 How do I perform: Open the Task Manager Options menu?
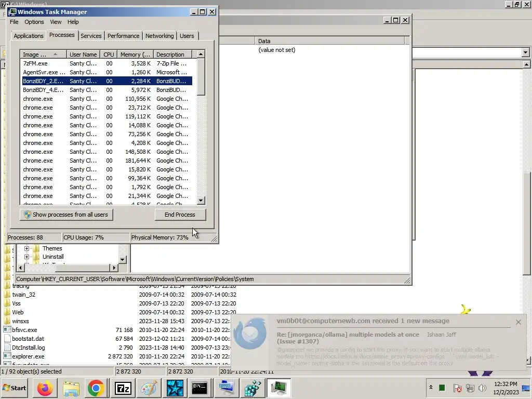click(x=34, y=22)
